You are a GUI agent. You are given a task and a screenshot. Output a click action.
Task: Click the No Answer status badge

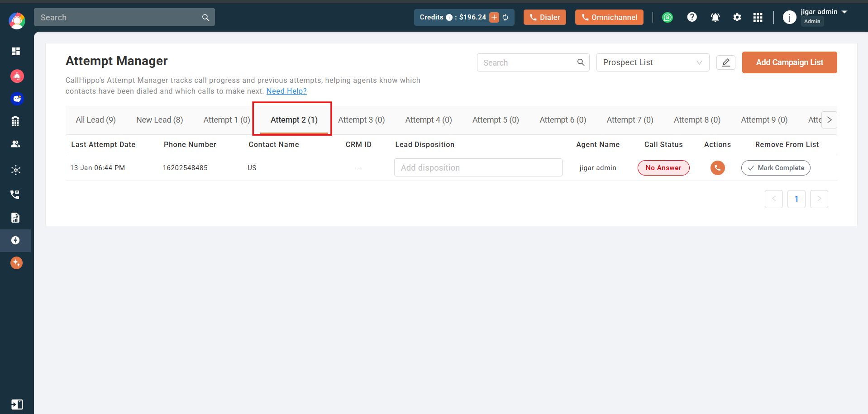[x=663, y=168]
